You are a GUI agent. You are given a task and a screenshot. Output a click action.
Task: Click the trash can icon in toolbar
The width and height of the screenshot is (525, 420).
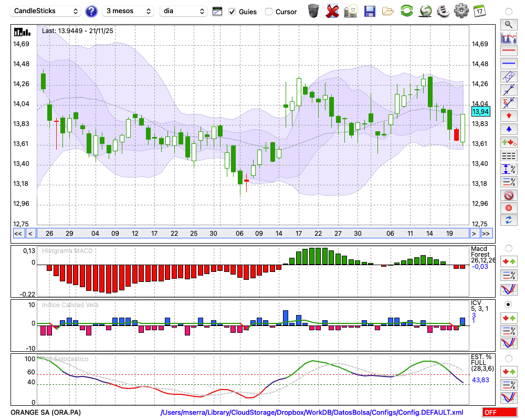pos(313,11)
